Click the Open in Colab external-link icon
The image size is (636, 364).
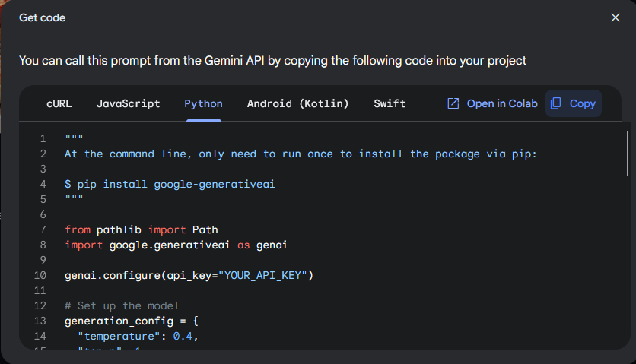point(453,103)
